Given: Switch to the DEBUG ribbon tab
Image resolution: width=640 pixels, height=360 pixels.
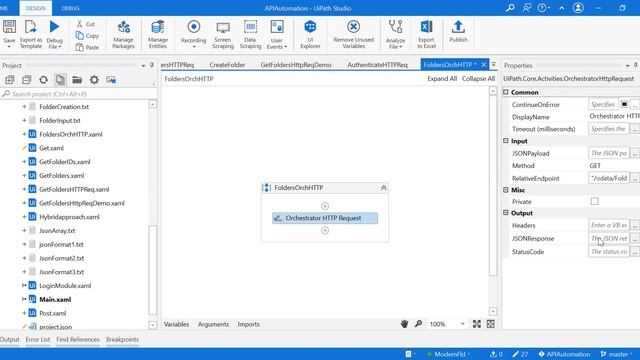Looking at the screenshot, I should click(70, 8).
